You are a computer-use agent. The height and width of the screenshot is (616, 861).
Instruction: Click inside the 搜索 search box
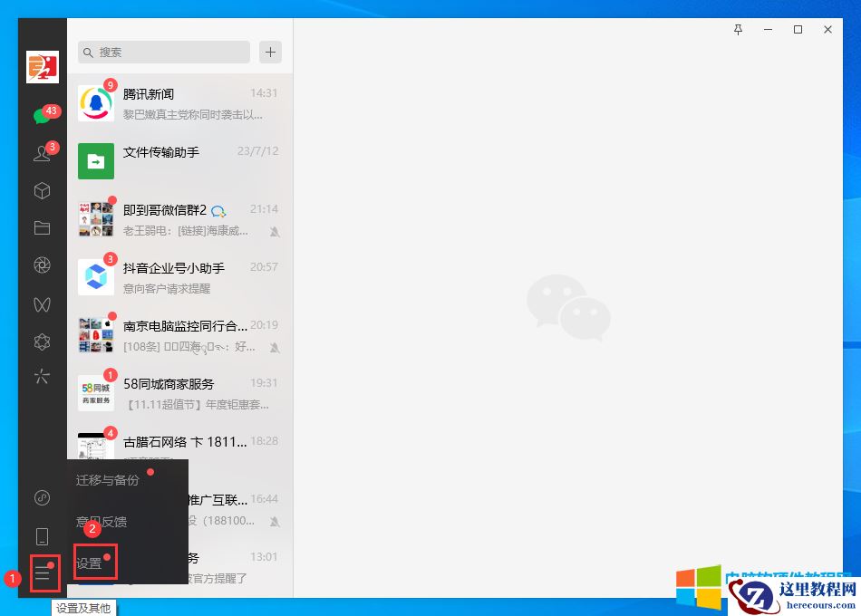(163, 52)
